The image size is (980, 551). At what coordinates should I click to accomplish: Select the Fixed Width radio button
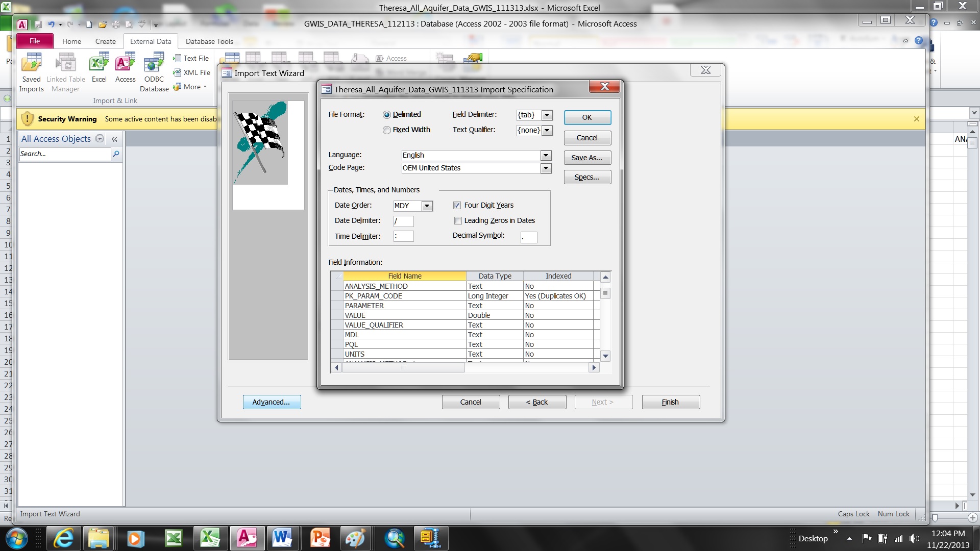[x=387, y=130]
